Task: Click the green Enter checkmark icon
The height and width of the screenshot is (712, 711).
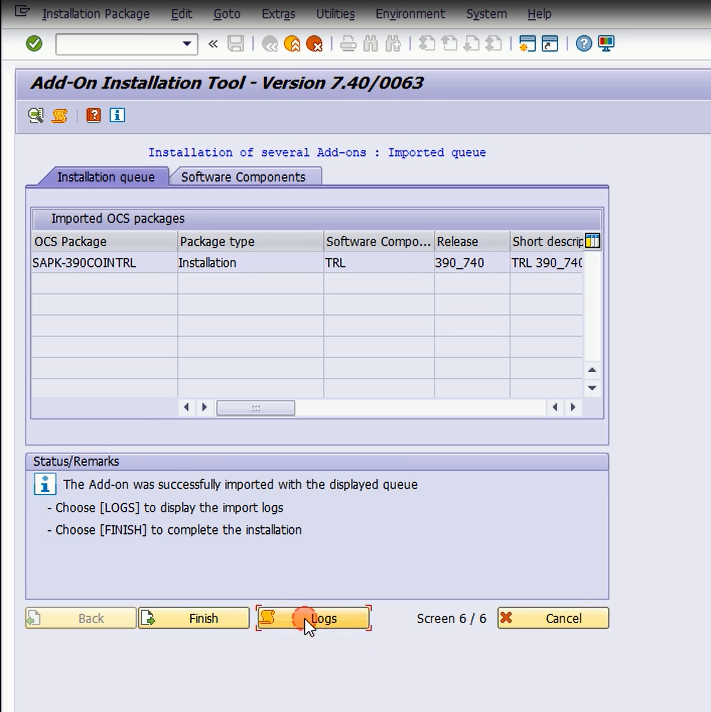Action: pyautogui.click(x=34, y=44)
